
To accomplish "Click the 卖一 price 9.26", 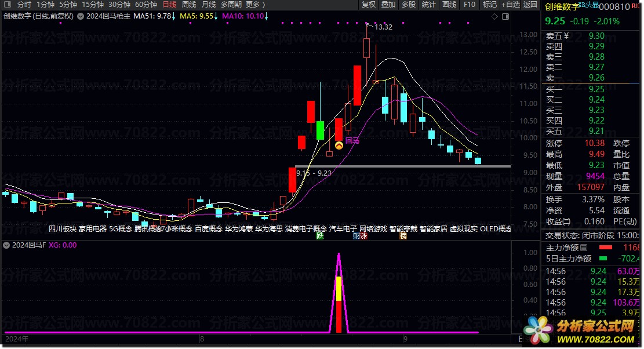I will [x=596, y=78].
